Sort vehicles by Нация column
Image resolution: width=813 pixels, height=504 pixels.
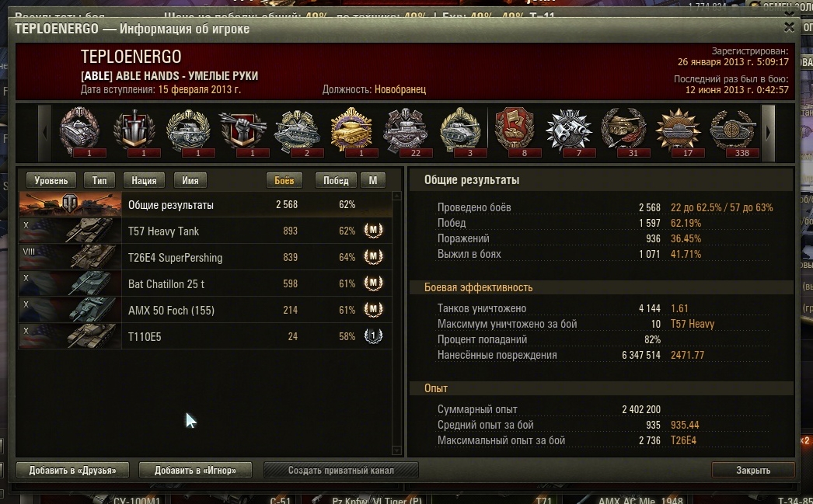tap(144, 180)
